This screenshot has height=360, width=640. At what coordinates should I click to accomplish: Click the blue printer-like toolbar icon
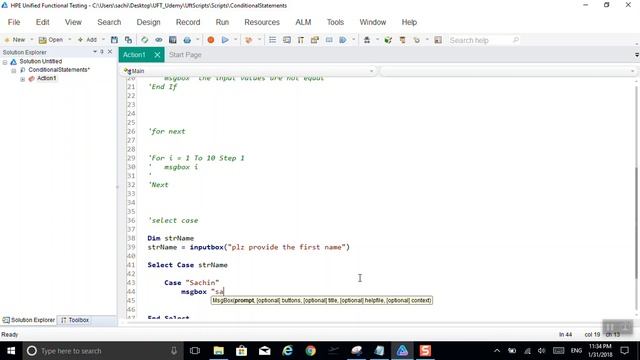point(187,40)
